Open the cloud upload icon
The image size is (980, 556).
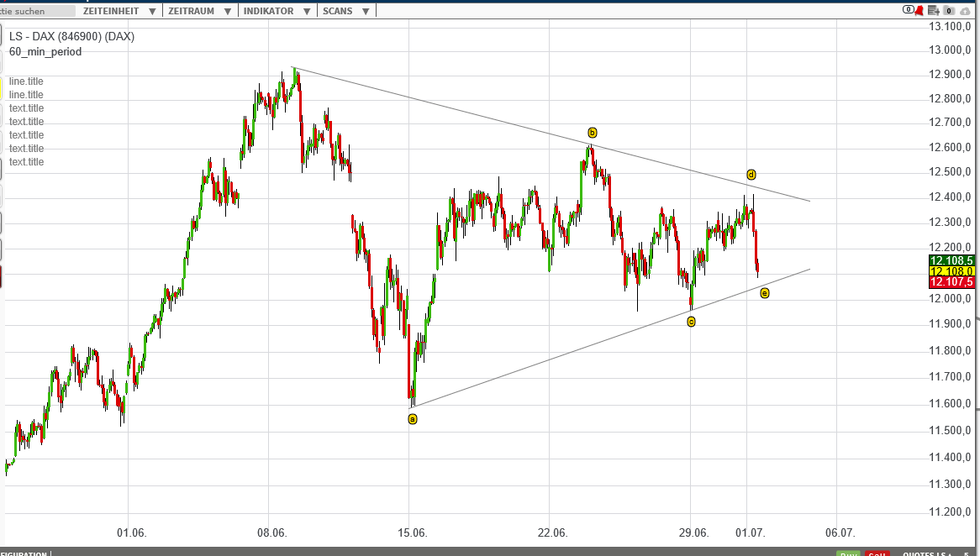pos(965,11)
